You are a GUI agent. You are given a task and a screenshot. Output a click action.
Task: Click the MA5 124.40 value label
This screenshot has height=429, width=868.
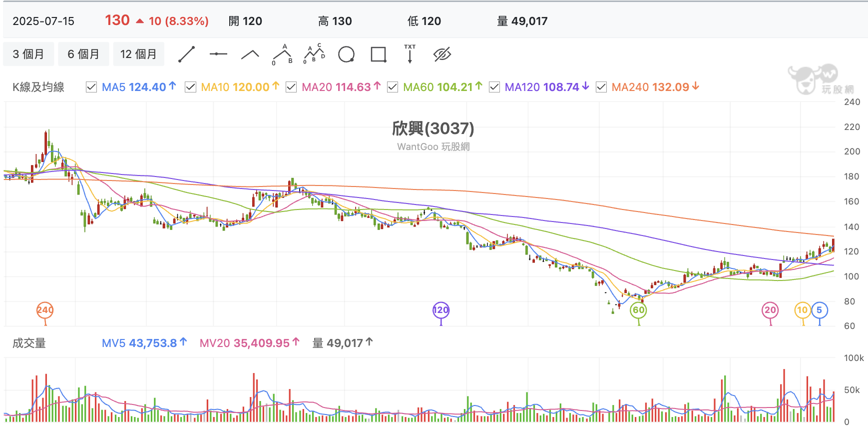139,87
